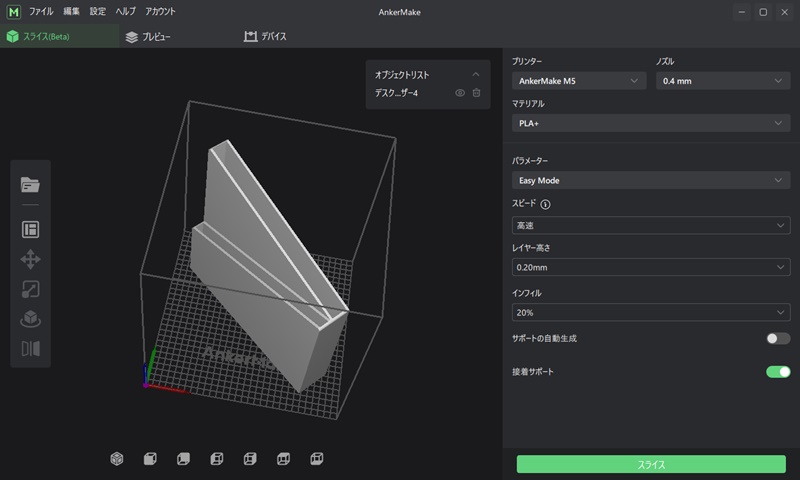Open the インフィル 20% dropdown

(651, 312)
